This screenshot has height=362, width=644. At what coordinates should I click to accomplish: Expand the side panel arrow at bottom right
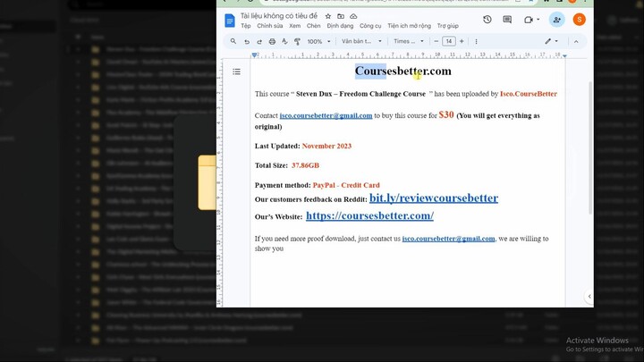pyautogui.click(x=589, y=297)
